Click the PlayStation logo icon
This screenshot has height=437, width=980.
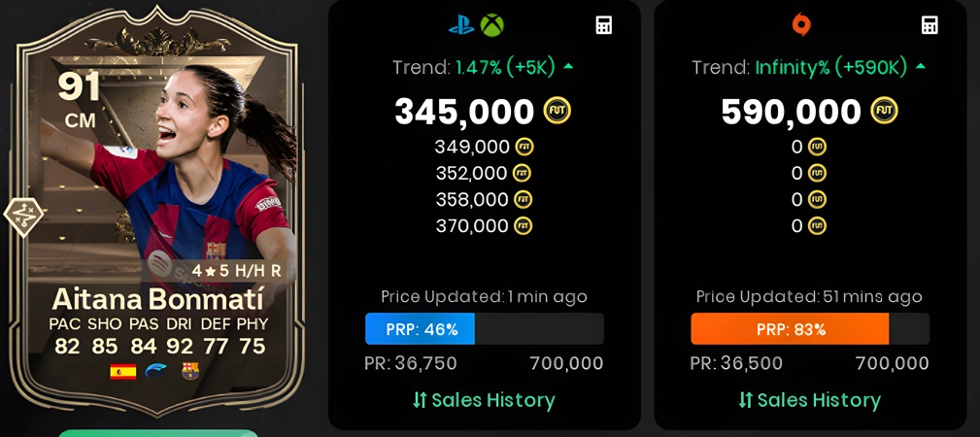coord(461,25)
